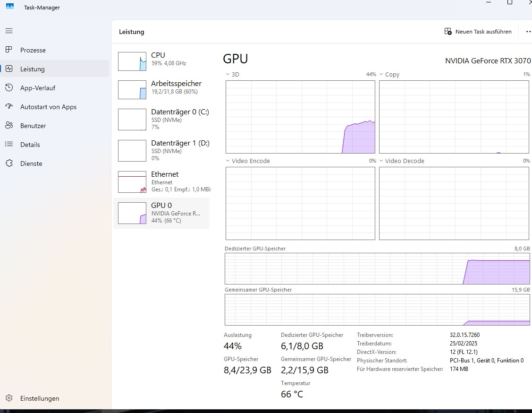
Task: Open the hamburger navigation menu
Action: tap(9, 31)
